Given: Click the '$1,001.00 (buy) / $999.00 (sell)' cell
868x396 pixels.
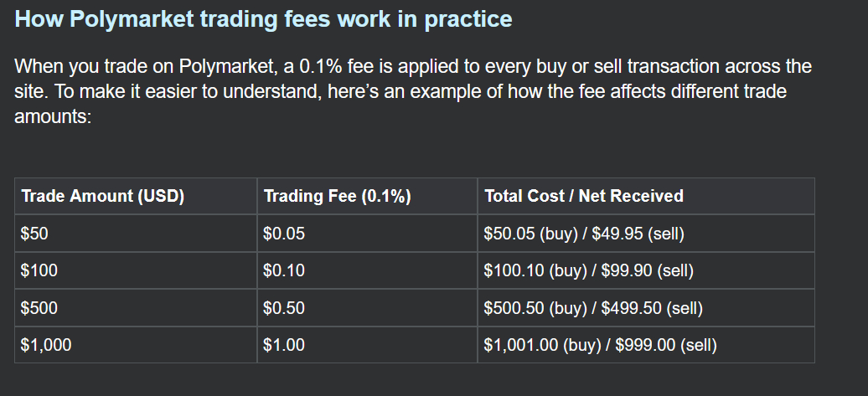Looking at the screenshot, I should click(x=601, y=345).
